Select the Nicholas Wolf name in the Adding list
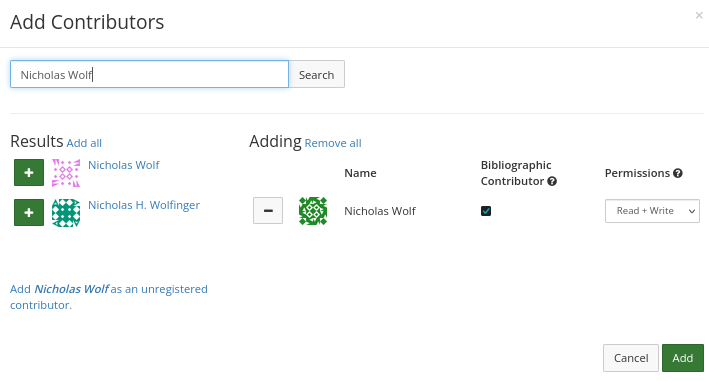 point(380,211)
